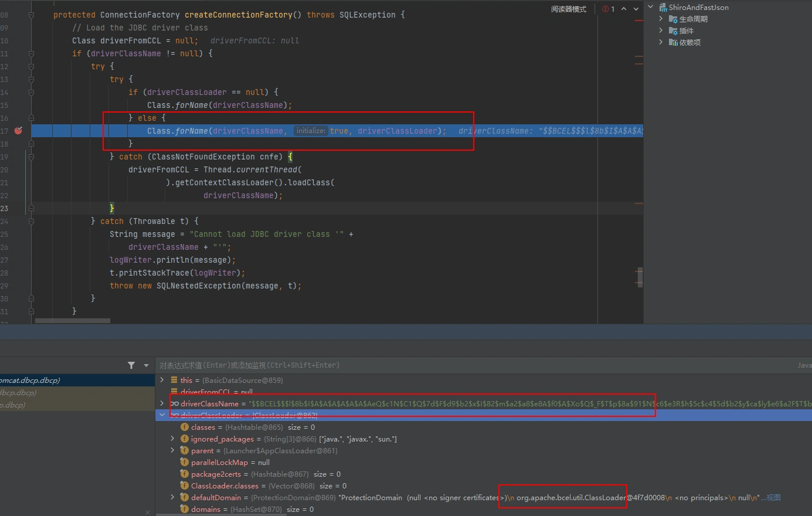Click the 依赖项 dependencies folder icon
812x516 pixels.
coord(673,42)
